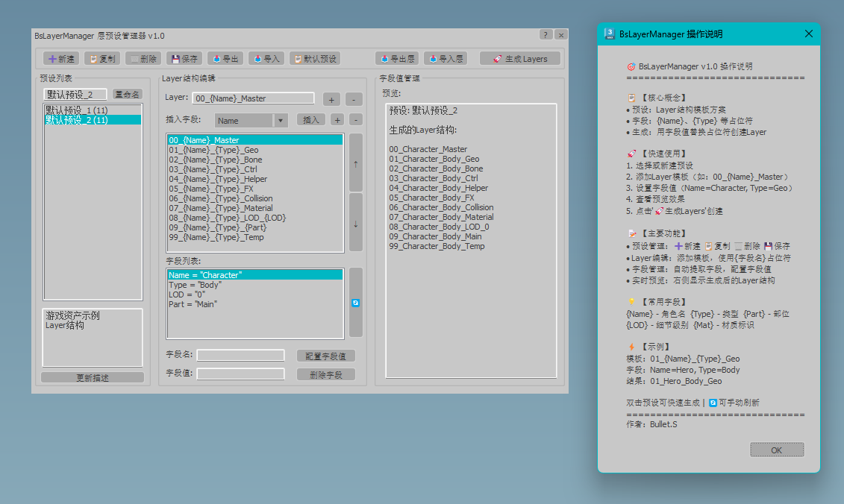The width and height of the screenshot is (844, 504).
Task: Select field Name = "Character"
Action: point(255,275)
